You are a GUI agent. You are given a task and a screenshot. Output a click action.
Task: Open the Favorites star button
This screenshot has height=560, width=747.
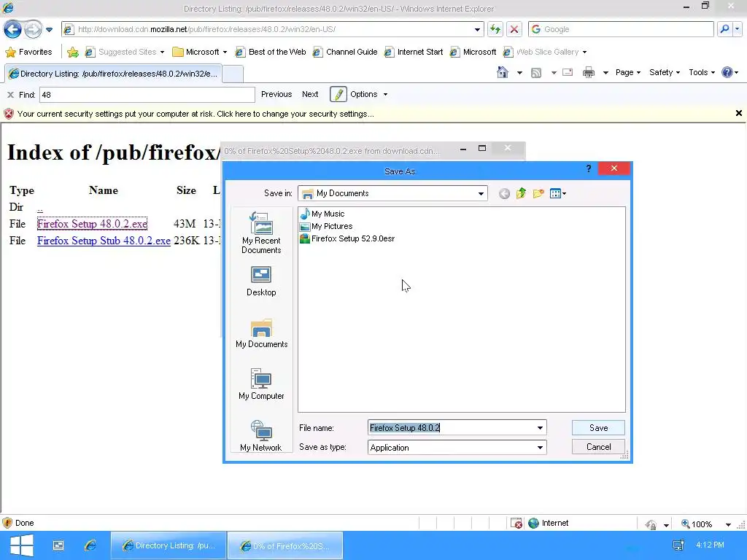click(x=28, y=52)
